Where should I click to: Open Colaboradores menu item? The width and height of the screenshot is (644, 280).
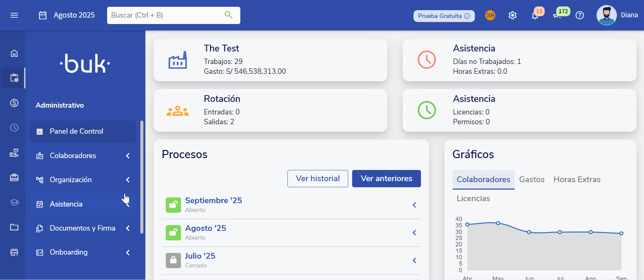tap(83, 156)
